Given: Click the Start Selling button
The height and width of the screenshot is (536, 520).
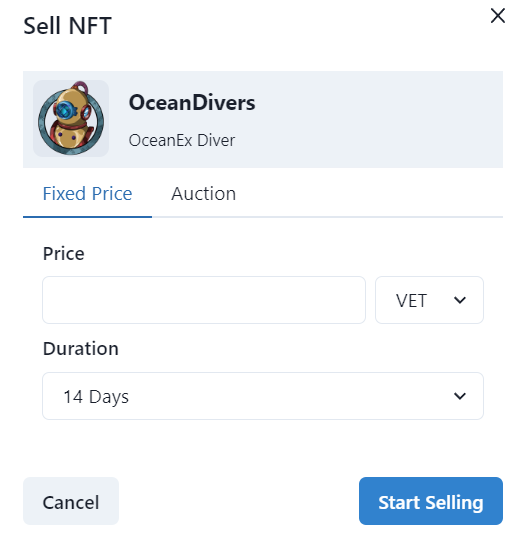Looking at the screenshot, I should 431,501.
